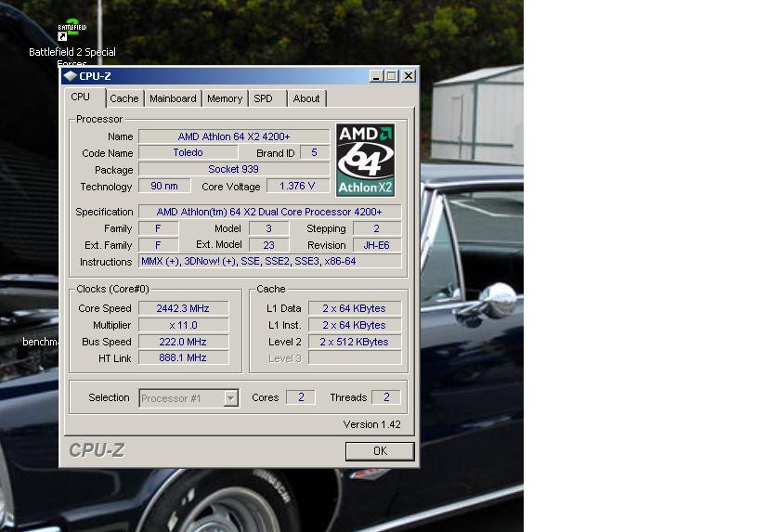This screenshot has width=780, height=532.
Task: Click the Model value '3'
Action: tap(268, 228)
